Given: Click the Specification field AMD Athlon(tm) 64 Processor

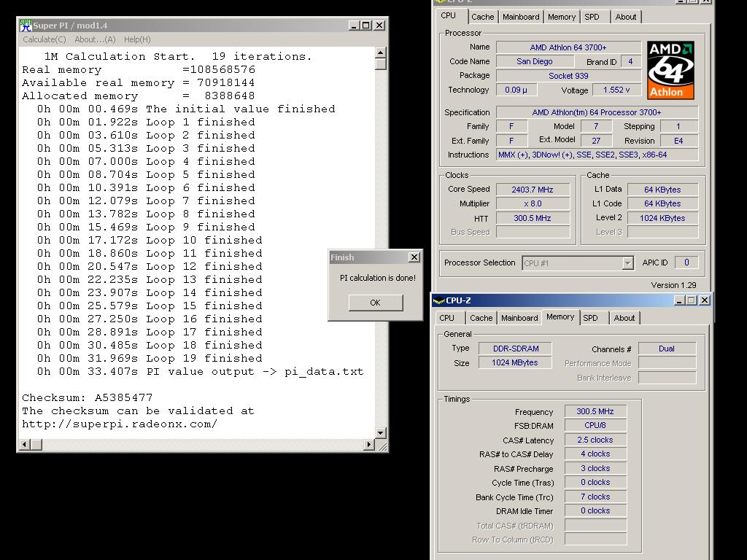Looking at the screenshot, I should pos(597,112).
